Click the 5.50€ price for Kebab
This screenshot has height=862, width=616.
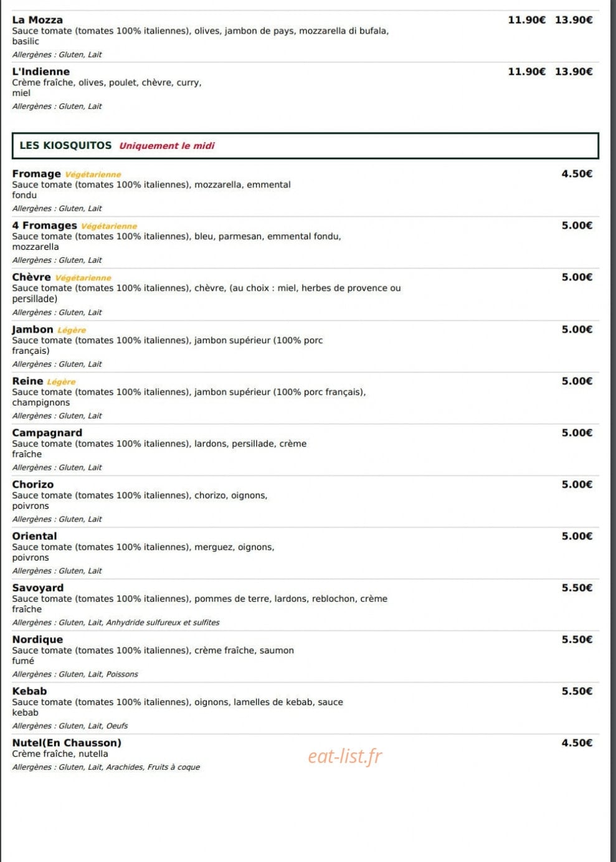tap(577, 691)
